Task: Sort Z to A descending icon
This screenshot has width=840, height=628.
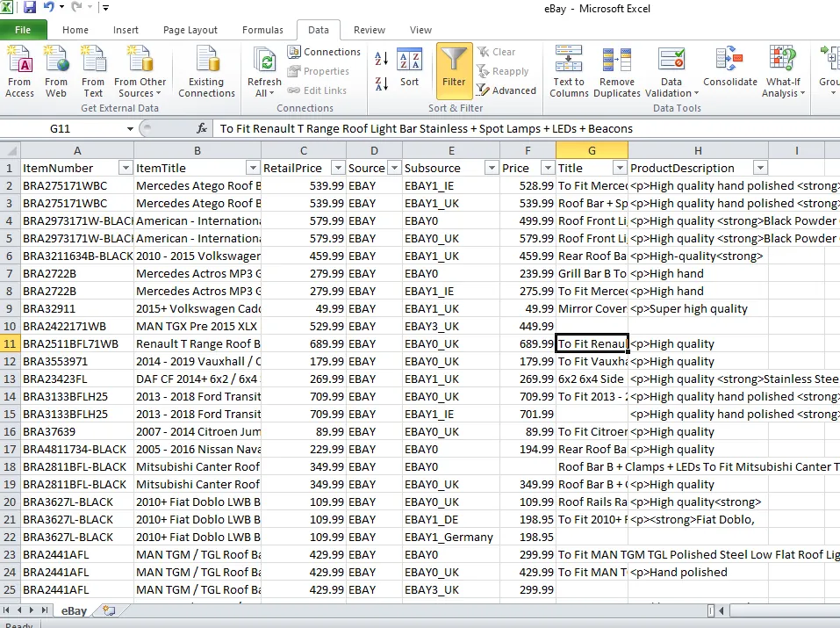Action: click(381, 83)
